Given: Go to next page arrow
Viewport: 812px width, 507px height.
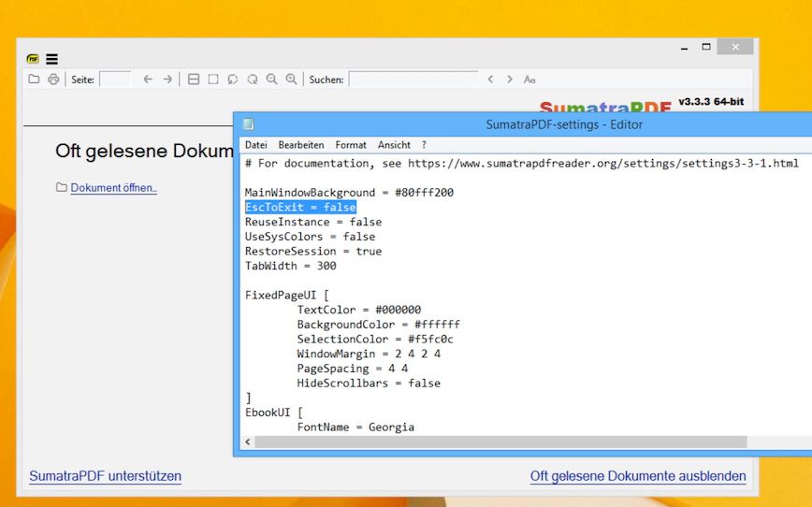Looking at the screenshot, I should 167,80.
